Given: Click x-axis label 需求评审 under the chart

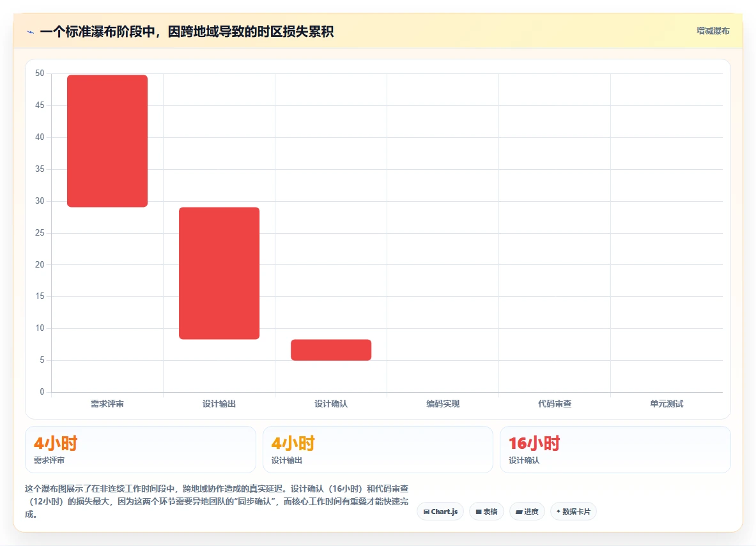Looking at the screenshot, I should click(107, 404).
